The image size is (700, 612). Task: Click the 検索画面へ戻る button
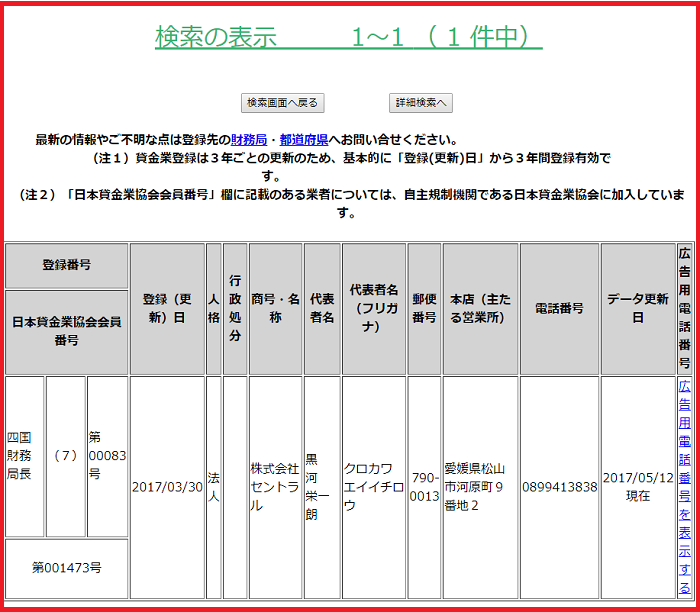coord(283,103)
